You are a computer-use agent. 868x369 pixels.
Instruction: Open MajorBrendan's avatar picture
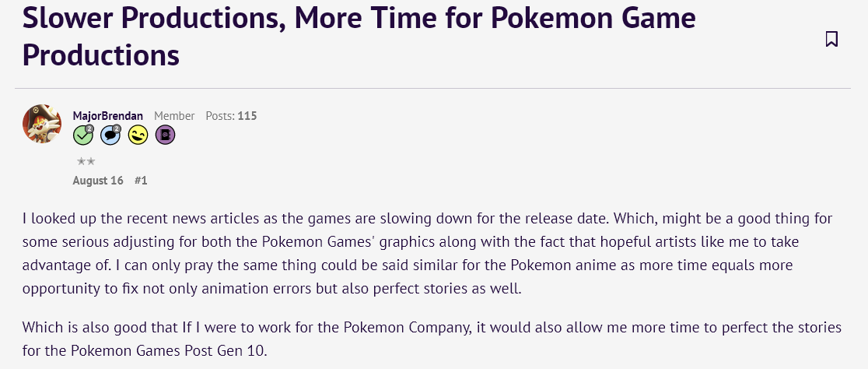pyautogui.click(x=42, y=124)
